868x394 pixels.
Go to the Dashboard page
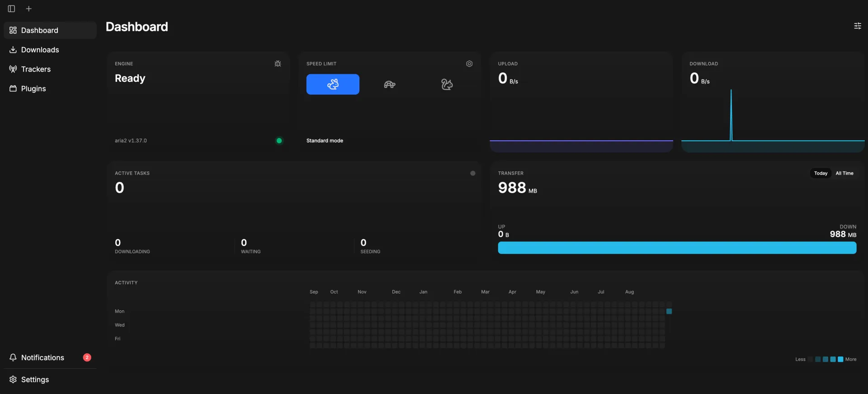click(x=50, y=30)
